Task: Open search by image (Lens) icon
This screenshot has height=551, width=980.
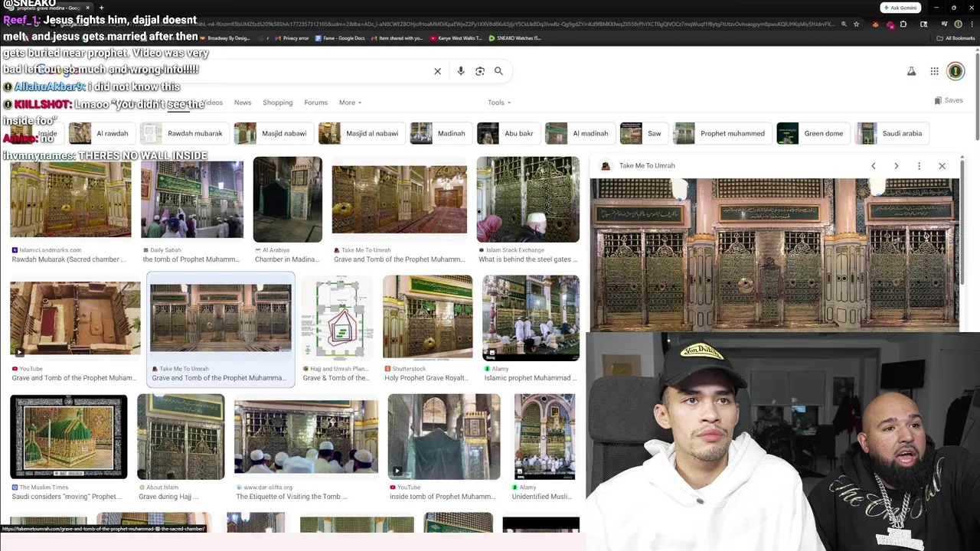Action: [480, 71]
